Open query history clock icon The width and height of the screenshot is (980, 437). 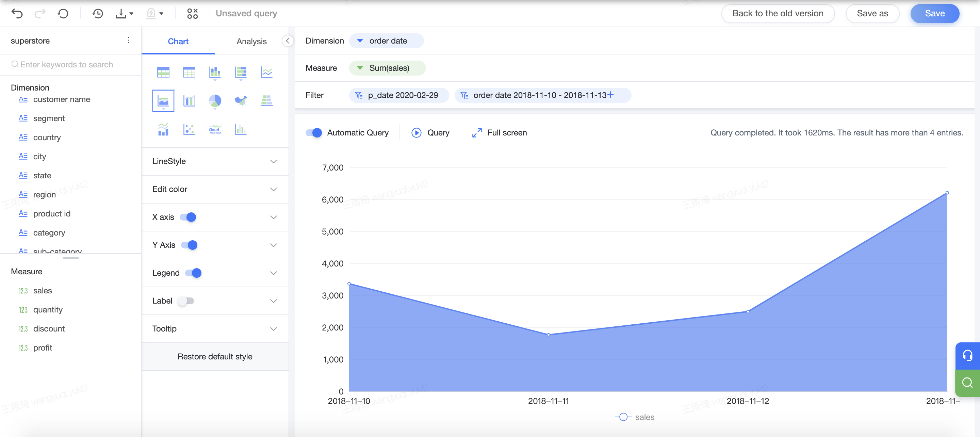pyautogui.click(x=98, y=14)
